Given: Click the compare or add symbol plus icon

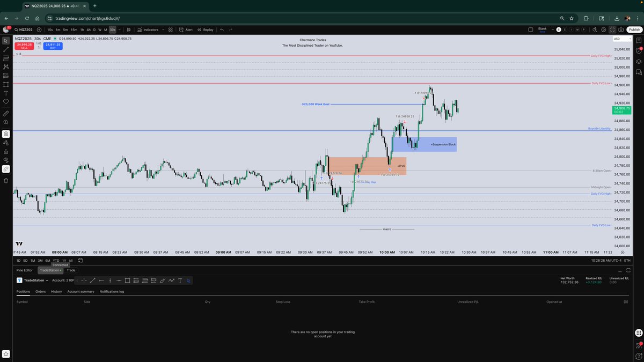Looking at the screenshot, I should click(39, 29).
